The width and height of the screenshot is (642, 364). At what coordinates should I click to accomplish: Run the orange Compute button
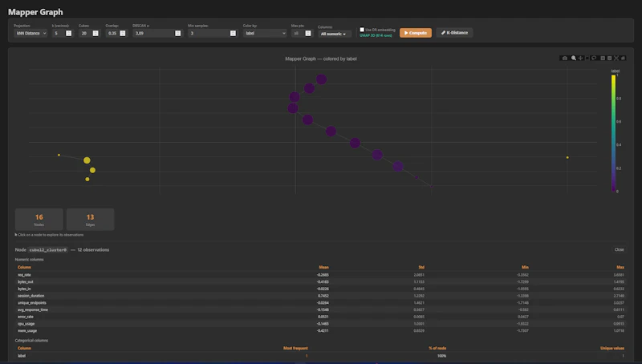[416, 33]
